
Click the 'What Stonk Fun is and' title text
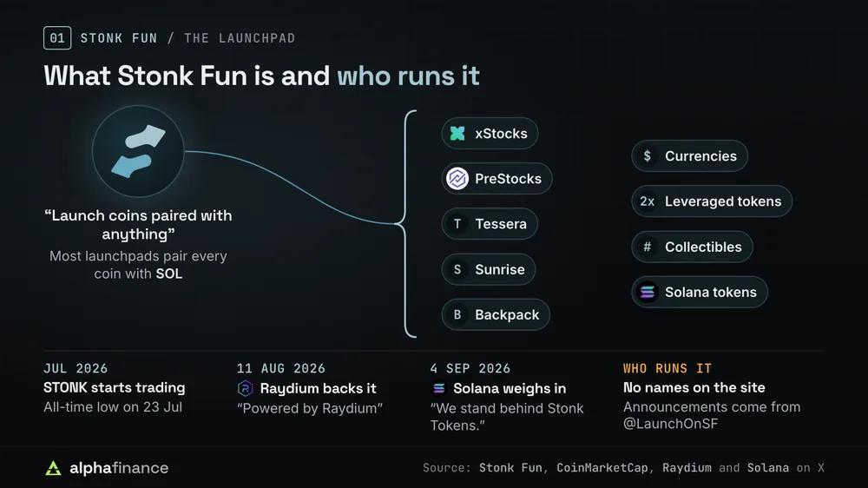187,76
